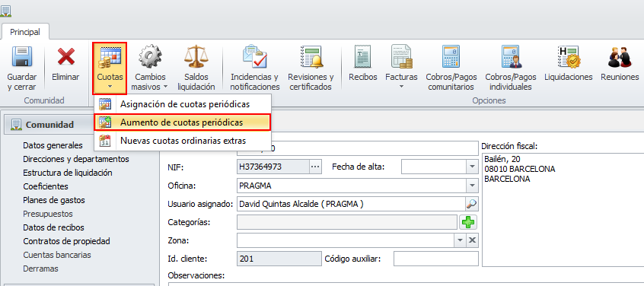Open Cobros/Pagos comunitarios
644x286 pixels.
(x=451, y=68)
